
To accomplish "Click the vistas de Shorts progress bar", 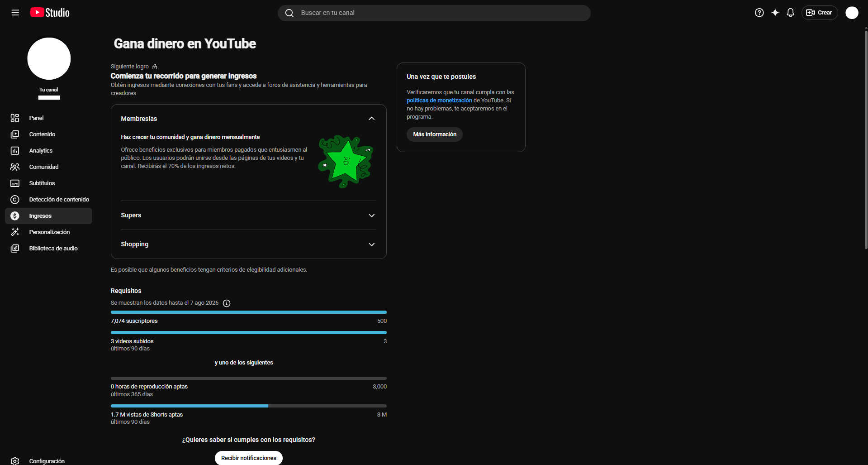I will pos(249,406).
